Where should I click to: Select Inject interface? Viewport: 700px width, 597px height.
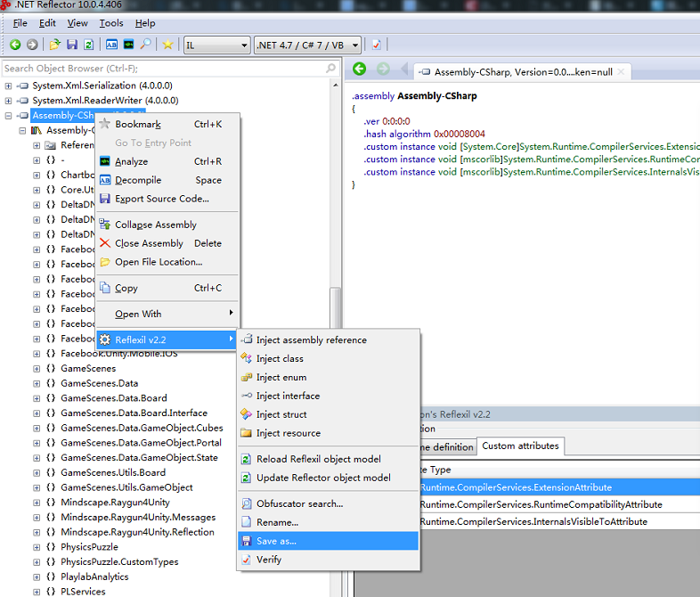click(x=328, y=396)
